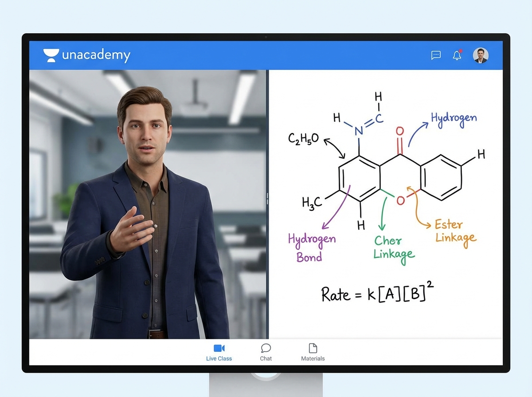Screen dimensions: 532x397
Task: Click the Chat label text
Action: pos(266,358)
